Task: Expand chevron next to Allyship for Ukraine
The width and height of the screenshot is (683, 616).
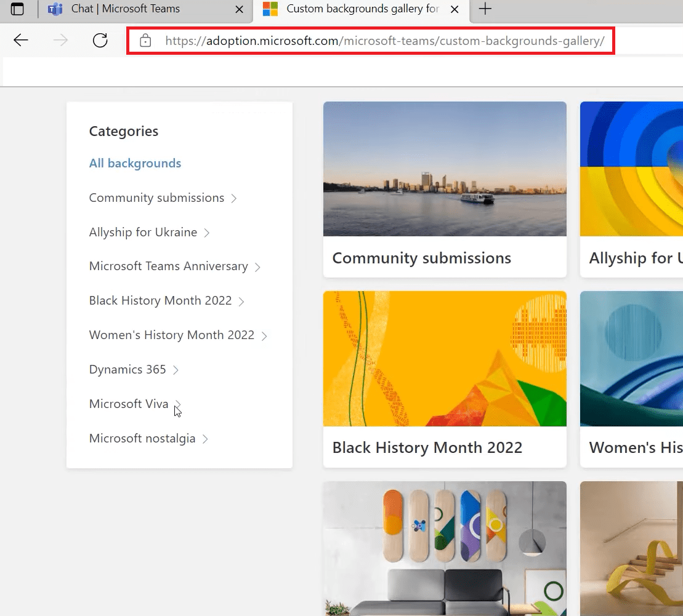Action: point(207,233)
